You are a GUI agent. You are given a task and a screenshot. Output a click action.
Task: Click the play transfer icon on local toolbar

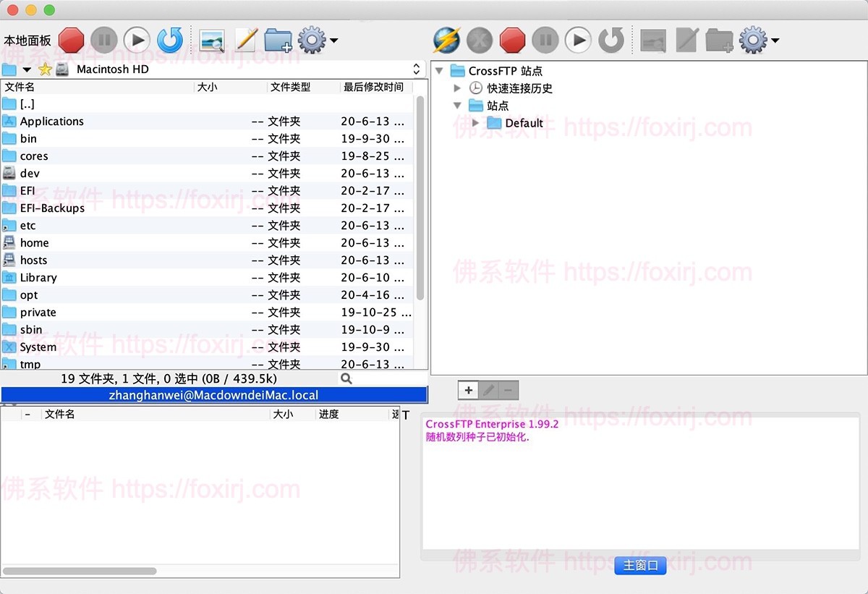pos(137,40)
